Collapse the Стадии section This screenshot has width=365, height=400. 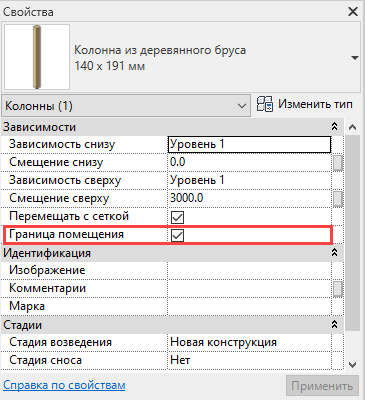(x=334, y=325)
